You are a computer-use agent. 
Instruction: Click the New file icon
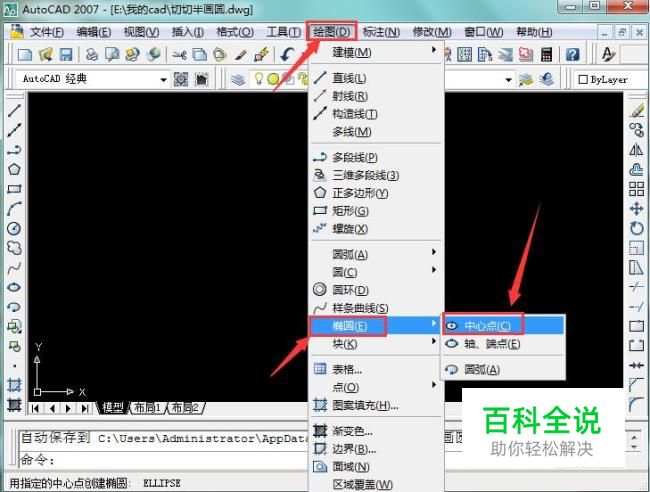pyautogui.click(x=25, y=54)
